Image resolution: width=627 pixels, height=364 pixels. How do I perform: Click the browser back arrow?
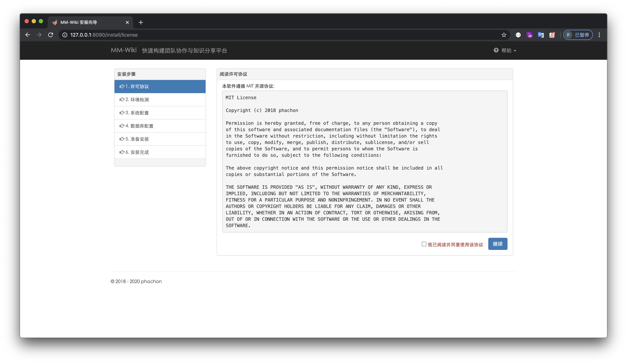click(28, 35)
